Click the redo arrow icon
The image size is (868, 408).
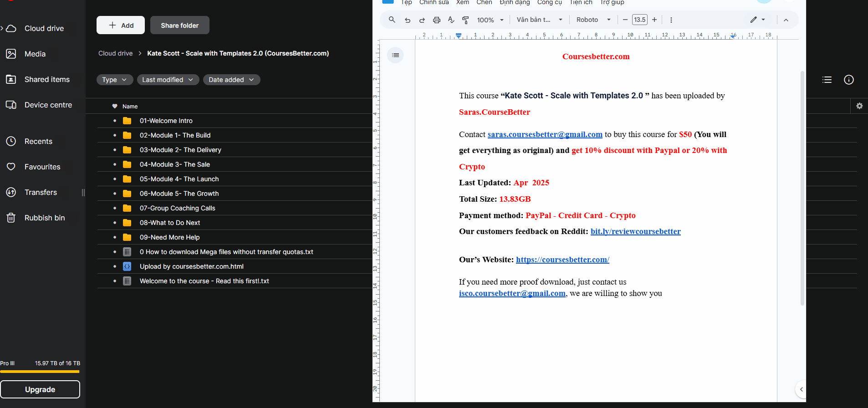(422, 20)
